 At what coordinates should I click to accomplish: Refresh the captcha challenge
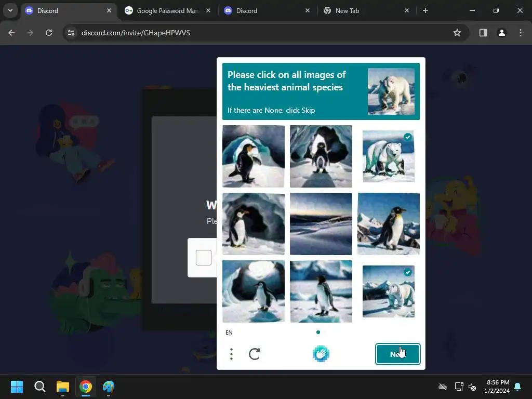pyautogui.click(x=255, y=354)
